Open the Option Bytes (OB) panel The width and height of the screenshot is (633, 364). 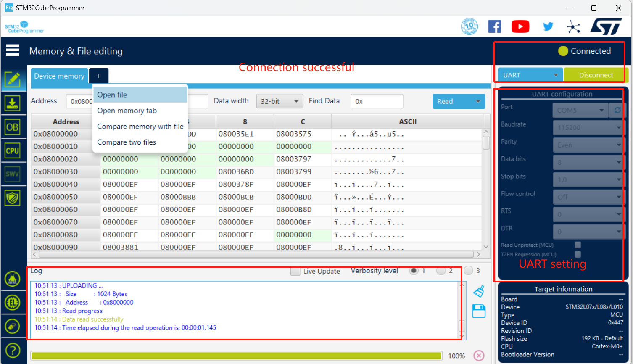13,127
